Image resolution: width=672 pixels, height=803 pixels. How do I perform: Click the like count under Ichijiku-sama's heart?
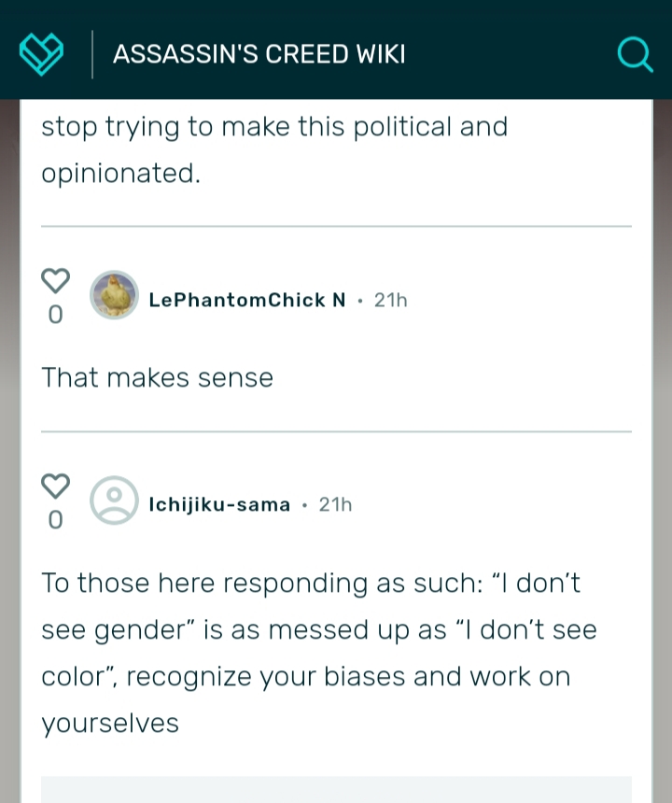pos(55,520)
